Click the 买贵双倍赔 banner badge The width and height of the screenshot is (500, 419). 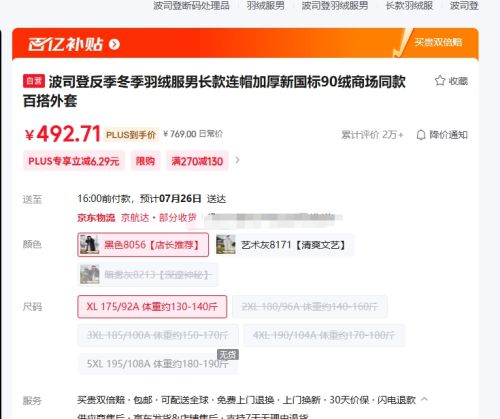[x=438, y=42]
